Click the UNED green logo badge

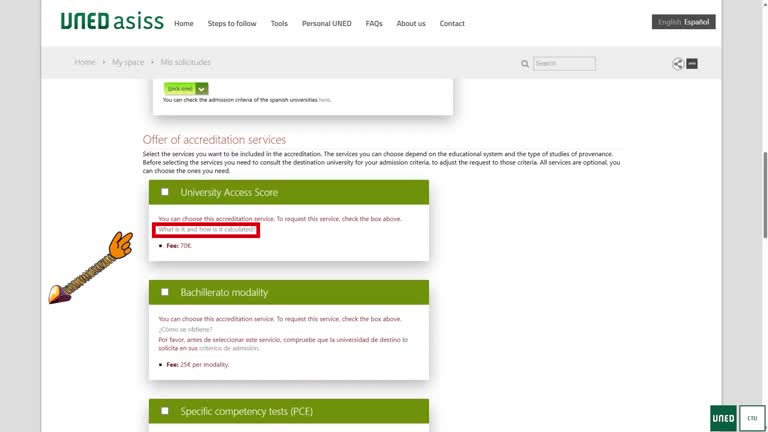(x=722, y=418)
